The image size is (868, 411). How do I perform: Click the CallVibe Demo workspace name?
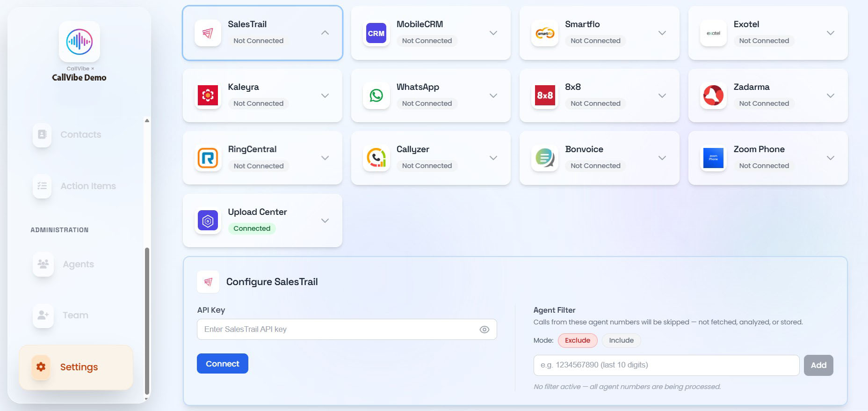[79, 78]
